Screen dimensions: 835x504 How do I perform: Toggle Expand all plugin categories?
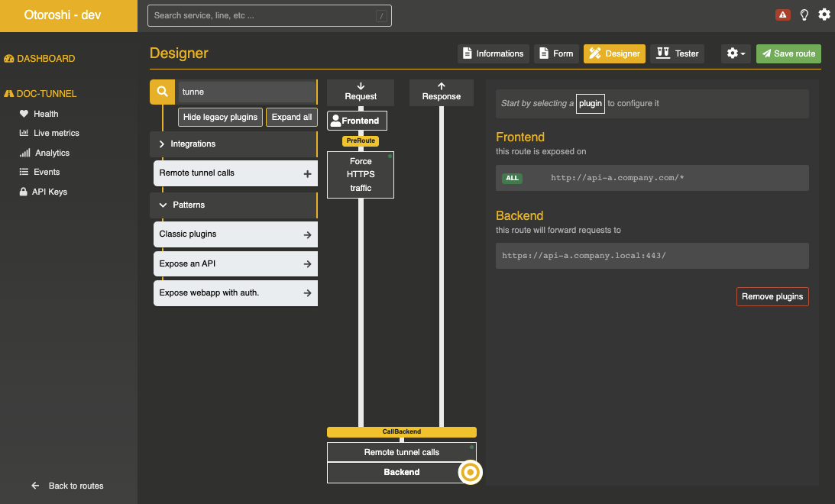pos(291,117)
